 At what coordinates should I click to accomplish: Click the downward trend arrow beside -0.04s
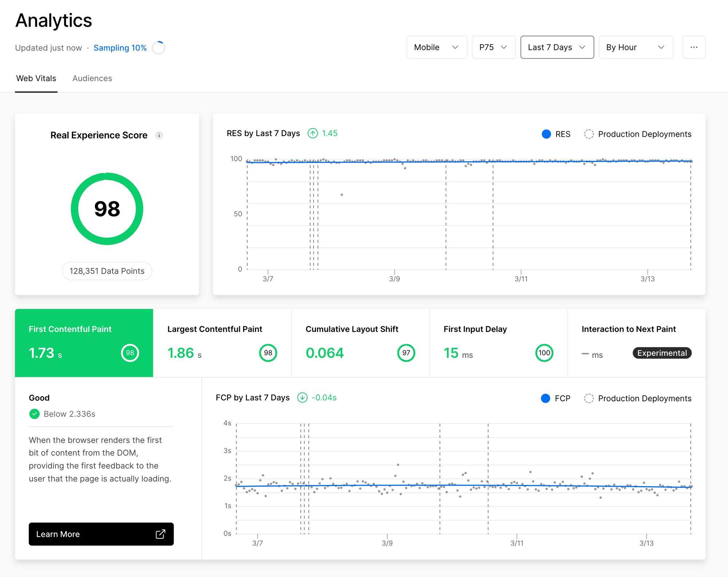click(302, 398)
